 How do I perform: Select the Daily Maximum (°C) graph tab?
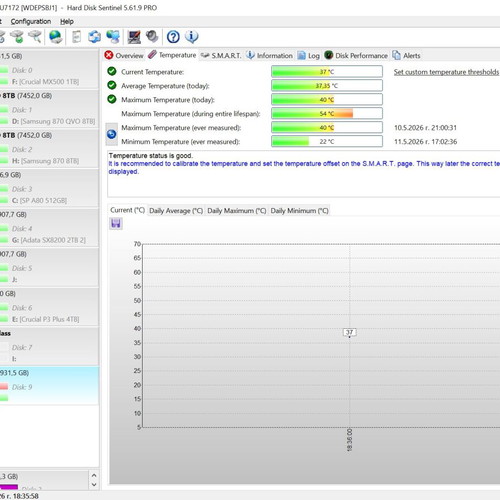click(236, 211)
